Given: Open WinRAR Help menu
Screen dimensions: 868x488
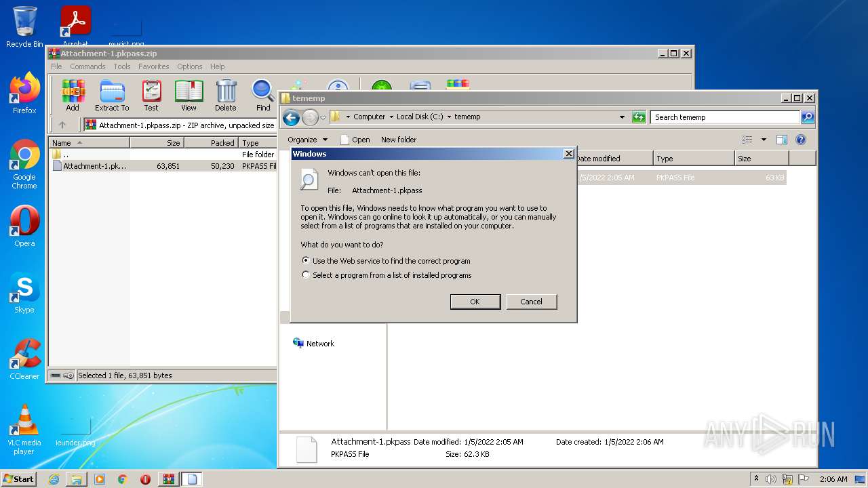Looking at the screenshot, I should click(217, 66).
